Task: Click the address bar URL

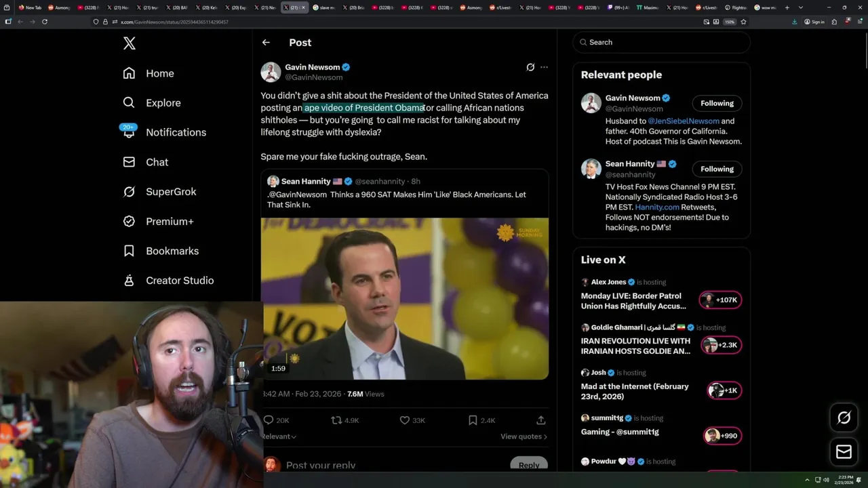Action: coord(174,22)
